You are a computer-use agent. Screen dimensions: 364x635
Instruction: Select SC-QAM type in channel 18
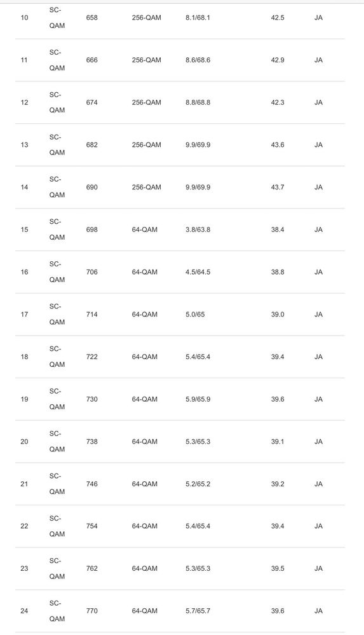pos(57,357)
